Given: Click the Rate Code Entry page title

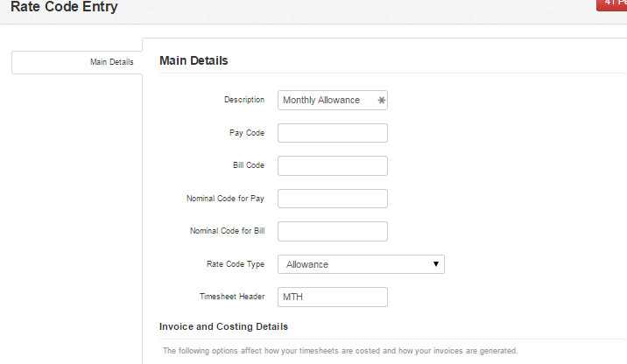Looking at the screenshot, I should (x=64, y=6).
